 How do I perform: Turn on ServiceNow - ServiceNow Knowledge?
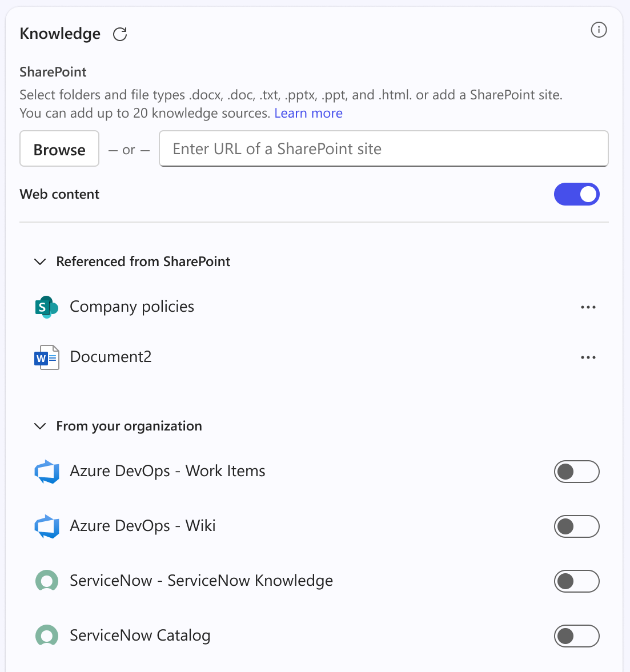(x=576, y=581)
